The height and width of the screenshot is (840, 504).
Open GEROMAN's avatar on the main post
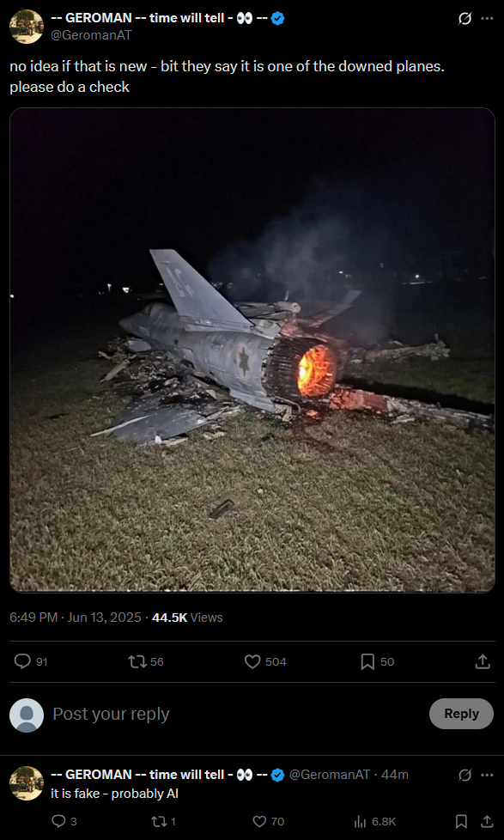[x=27, y=27]
